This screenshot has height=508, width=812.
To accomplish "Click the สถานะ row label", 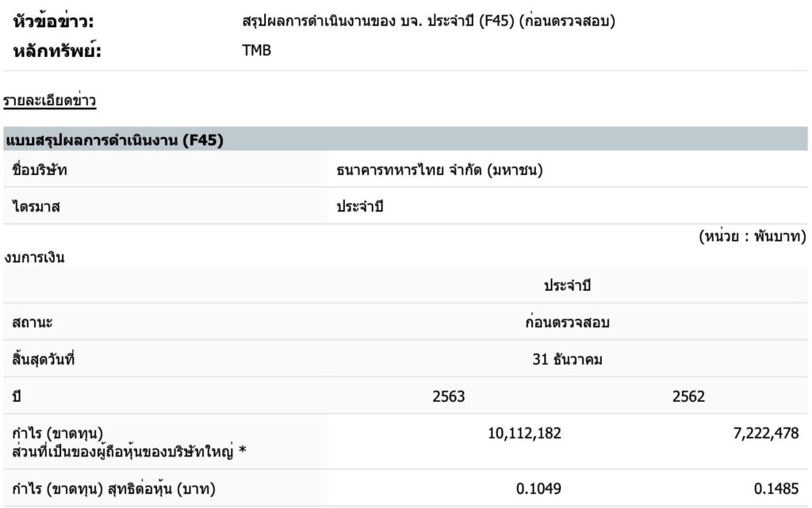I will (x=33, y=323).
